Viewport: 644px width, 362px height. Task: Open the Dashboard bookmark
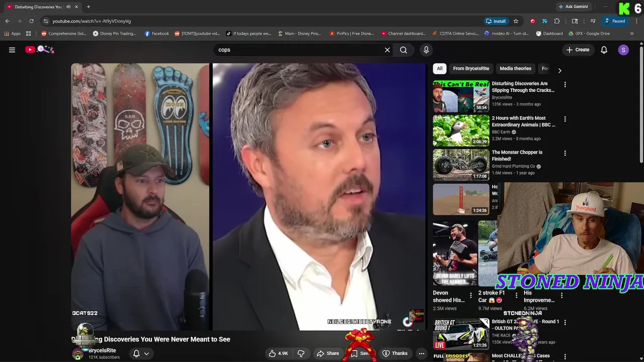tap(549, 34)
